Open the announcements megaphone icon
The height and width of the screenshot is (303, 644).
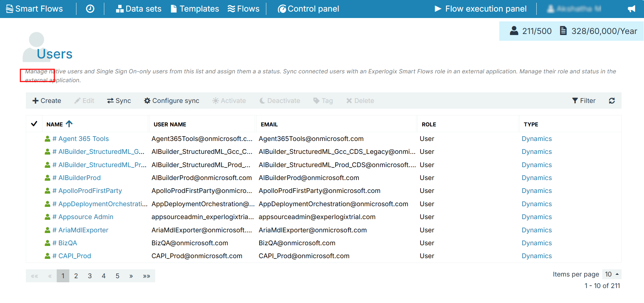tap(631, 9)
